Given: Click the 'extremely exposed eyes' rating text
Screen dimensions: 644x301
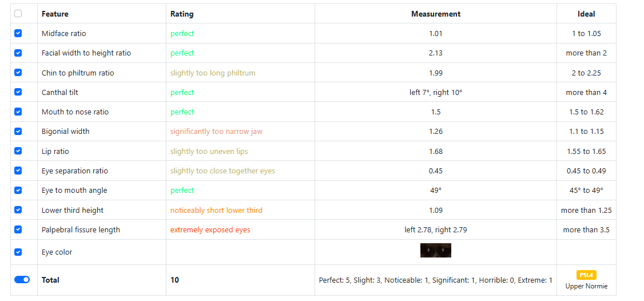Looking at the screenshot, I should coord(210,229).
